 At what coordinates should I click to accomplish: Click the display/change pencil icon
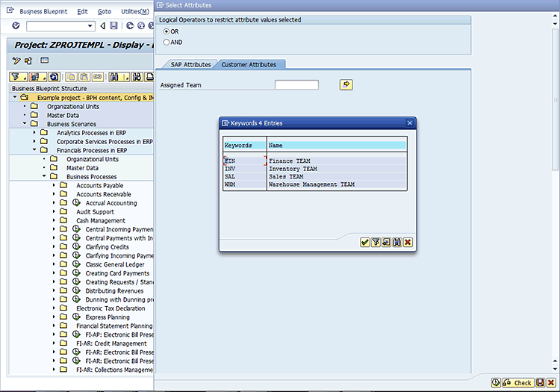tap(16, 60)
